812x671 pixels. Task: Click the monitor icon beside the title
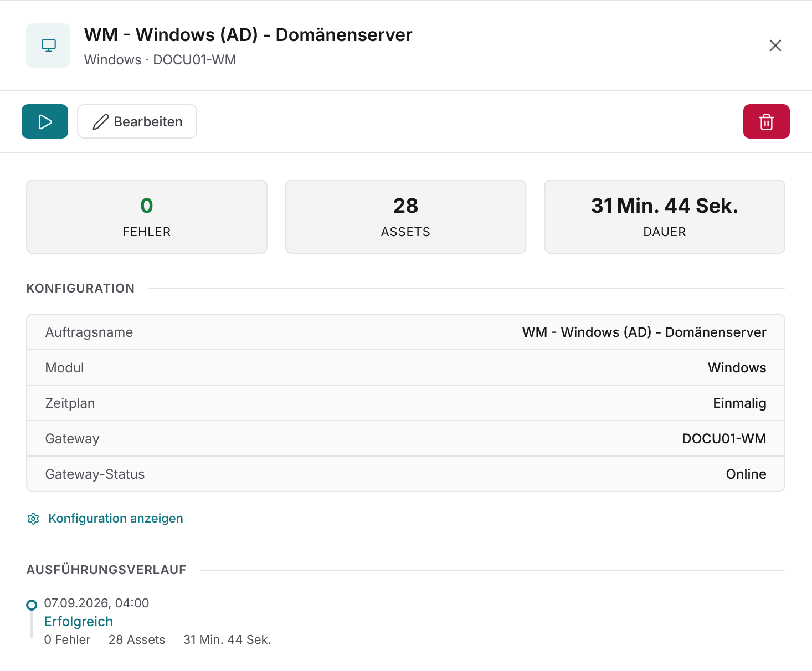coord(49,45)
